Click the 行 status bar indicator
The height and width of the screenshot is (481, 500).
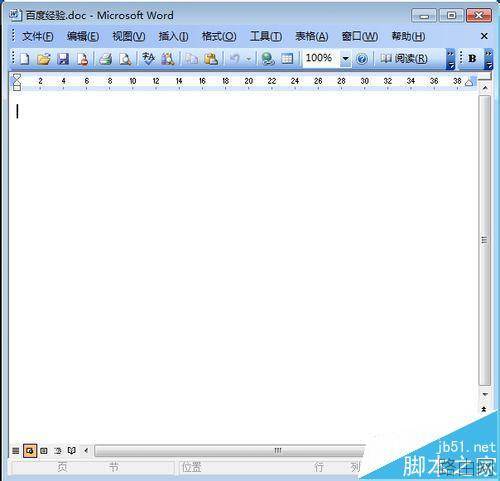pos(319,467)
